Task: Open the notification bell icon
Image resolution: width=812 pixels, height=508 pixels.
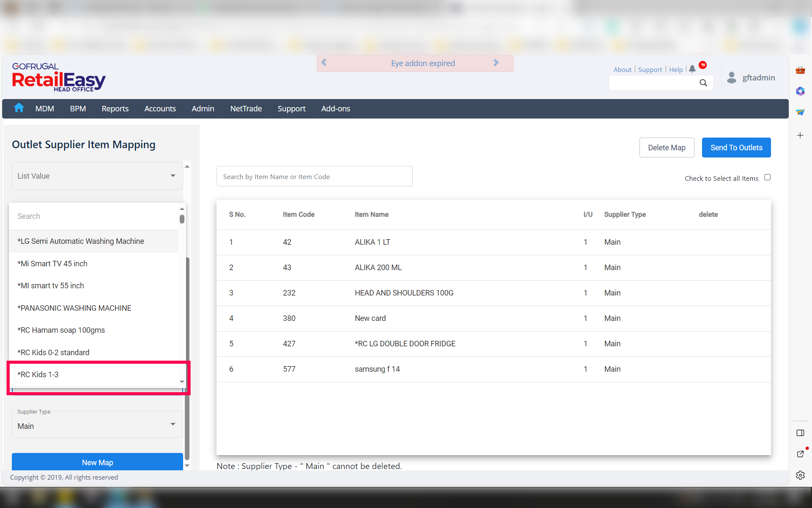Action: point(692,69)
